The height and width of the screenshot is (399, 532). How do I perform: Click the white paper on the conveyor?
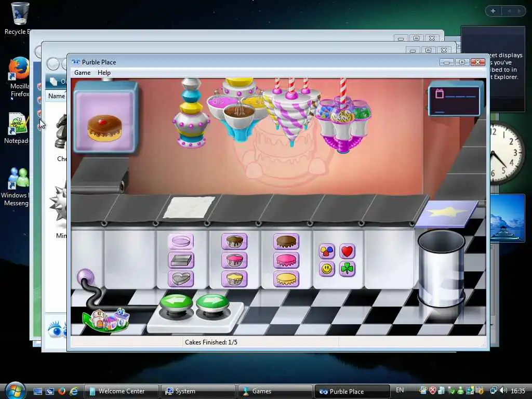coord(189,207)
